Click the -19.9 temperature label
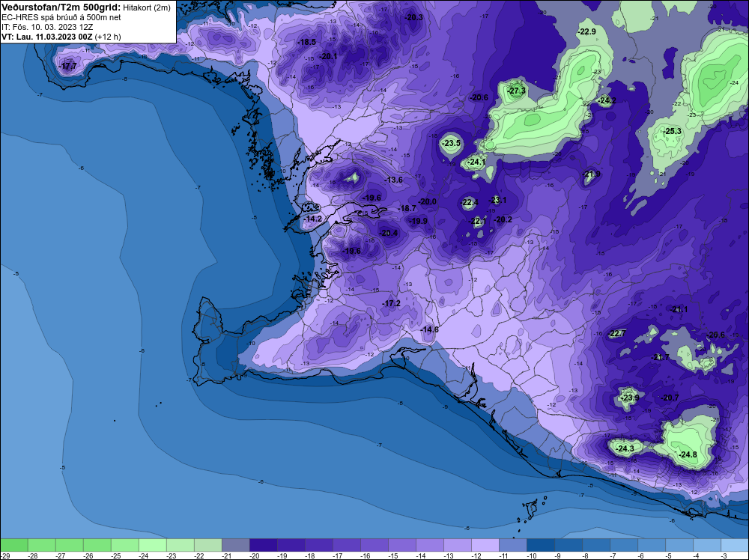Screen dimensions: 749x560 pyautogui.click(x=419, y=221)
